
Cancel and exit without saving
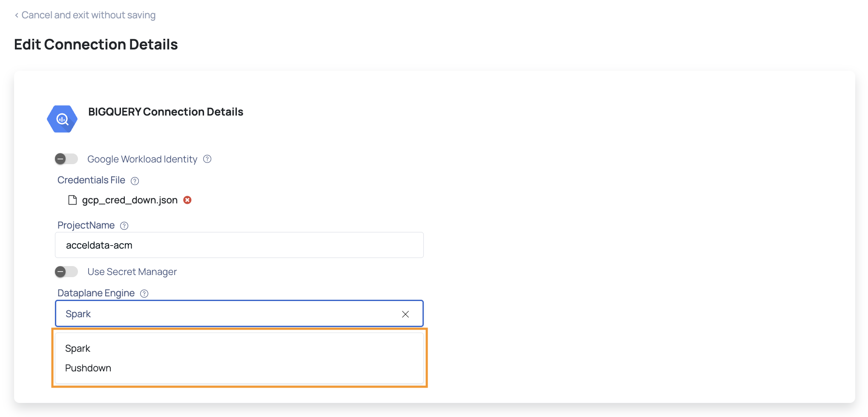[x=89, y=15]
